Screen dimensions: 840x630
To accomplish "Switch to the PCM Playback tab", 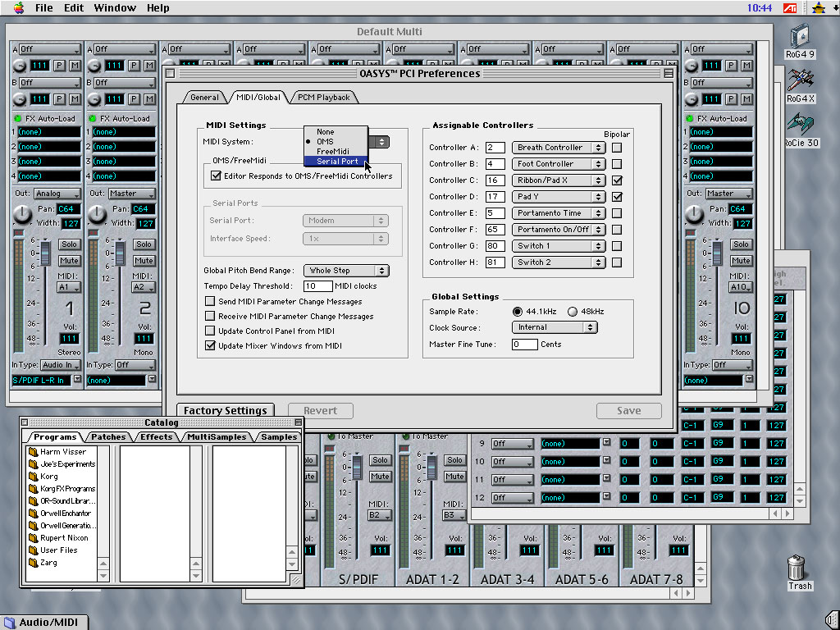I will pos(323,98).
